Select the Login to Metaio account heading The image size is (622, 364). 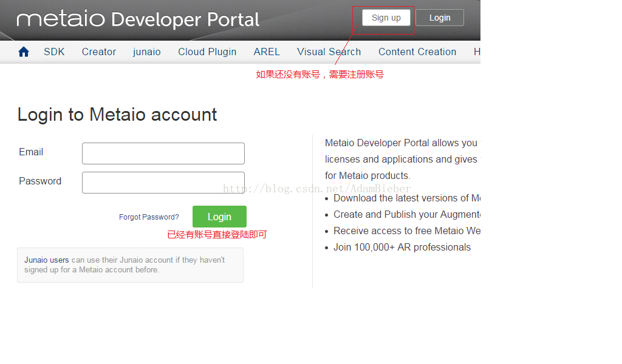117,115
